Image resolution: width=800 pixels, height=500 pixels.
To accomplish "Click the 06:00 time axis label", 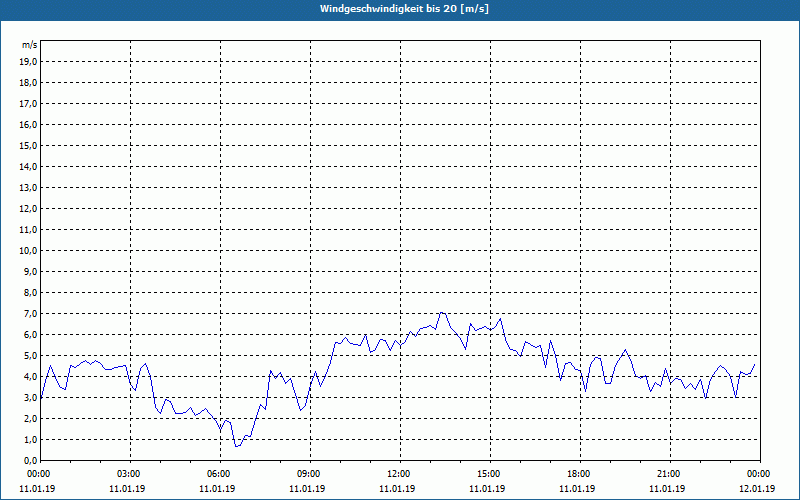I will coord(220,474).
